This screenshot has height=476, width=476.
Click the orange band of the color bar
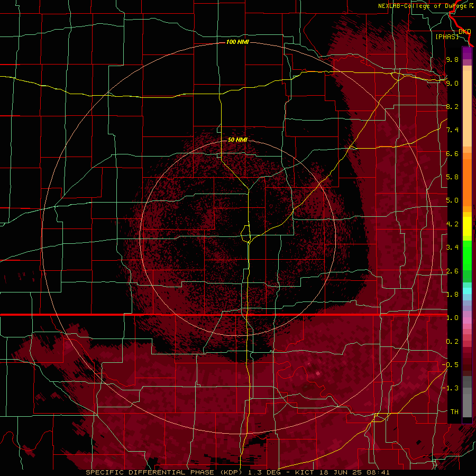point(467,182)
